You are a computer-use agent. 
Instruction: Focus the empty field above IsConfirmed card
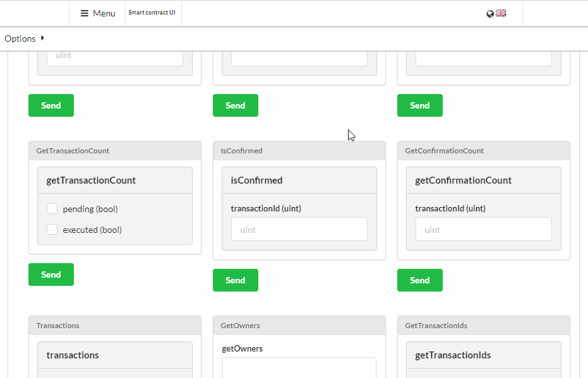299,59
